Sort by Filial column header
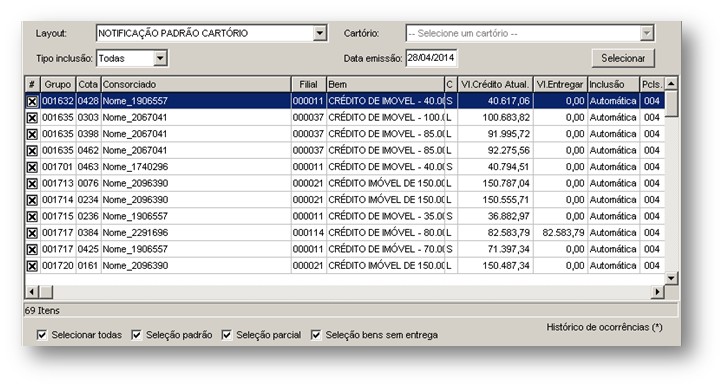This screenshot has width=724, height=388. (309, 85)
